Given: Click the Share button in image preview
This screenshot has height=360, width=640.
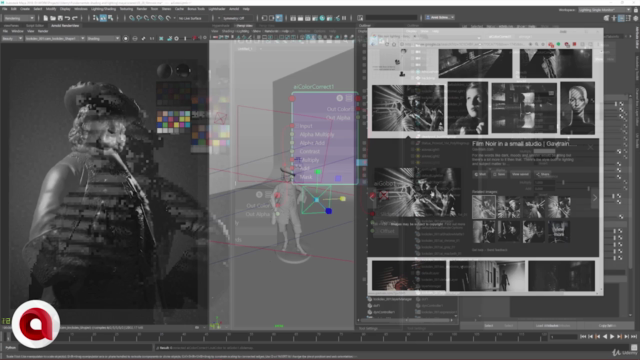Looking at the screenshot, I should (x=543, y=174).
